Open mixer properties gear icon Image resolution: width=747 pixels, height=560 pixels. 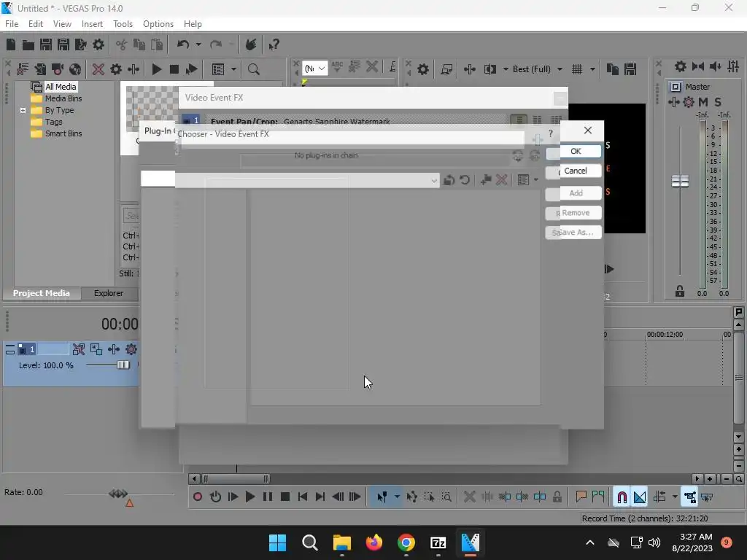pyautogui.click(x=681, y=66)
